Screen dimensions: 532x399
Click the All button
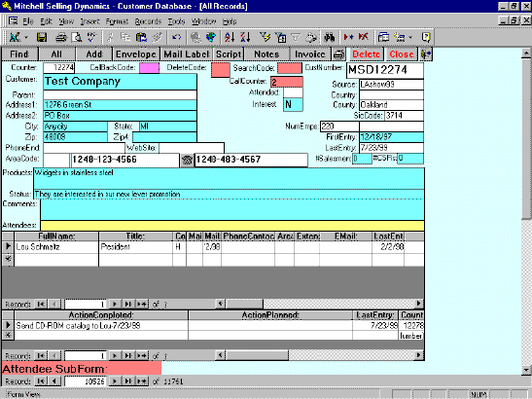(x=56, y=54)
